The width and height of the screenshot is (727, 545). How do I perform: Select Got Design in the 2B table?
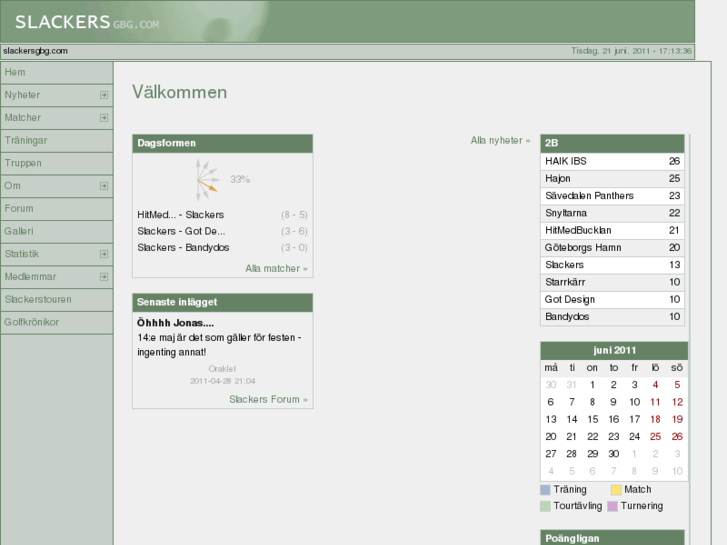pyautogui.click(x=612, y=300)
